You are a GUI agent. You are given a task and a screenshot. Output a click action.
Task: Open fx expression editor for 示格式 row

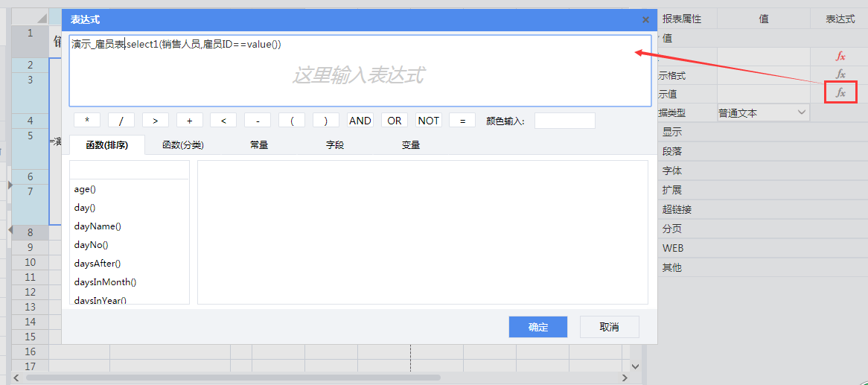pos(840,74)
